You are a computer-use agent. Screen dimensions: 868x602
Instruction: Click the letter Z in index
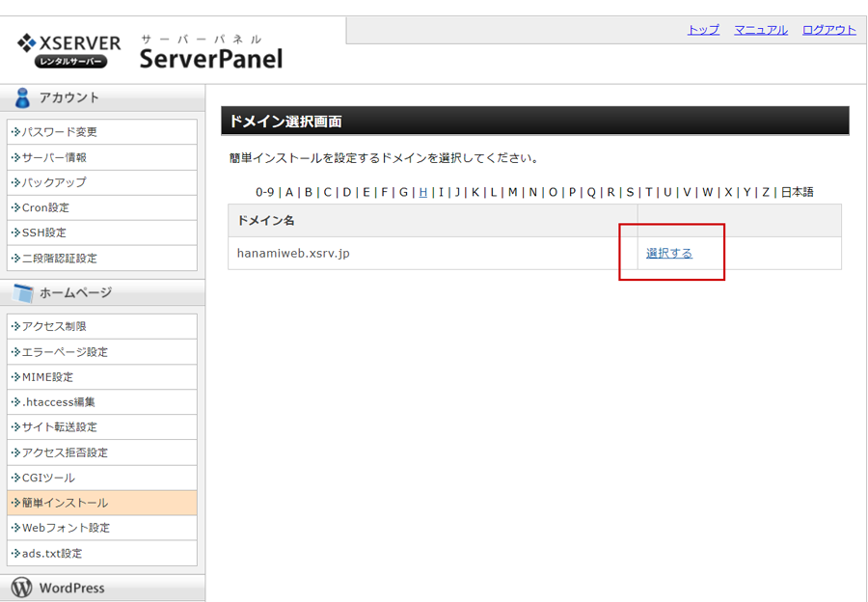pyautogui.click(x=766, y=192)
